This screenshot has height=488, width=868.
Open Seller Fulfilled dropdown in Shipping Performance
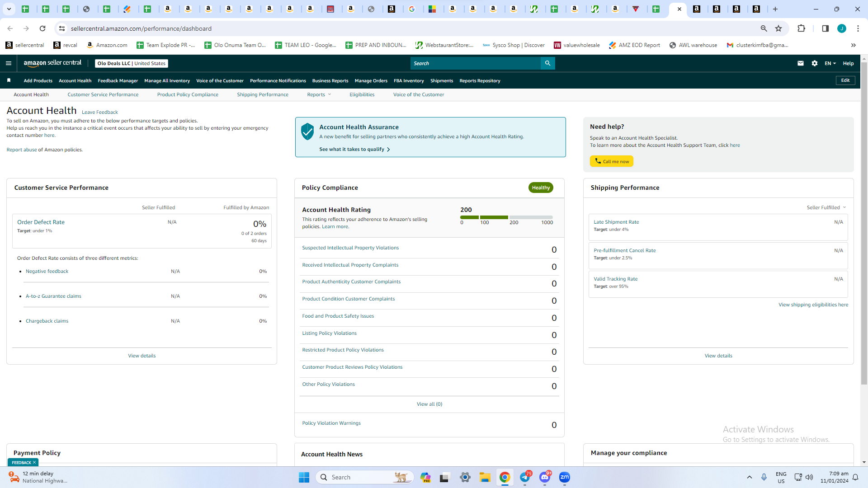[826, 207]
